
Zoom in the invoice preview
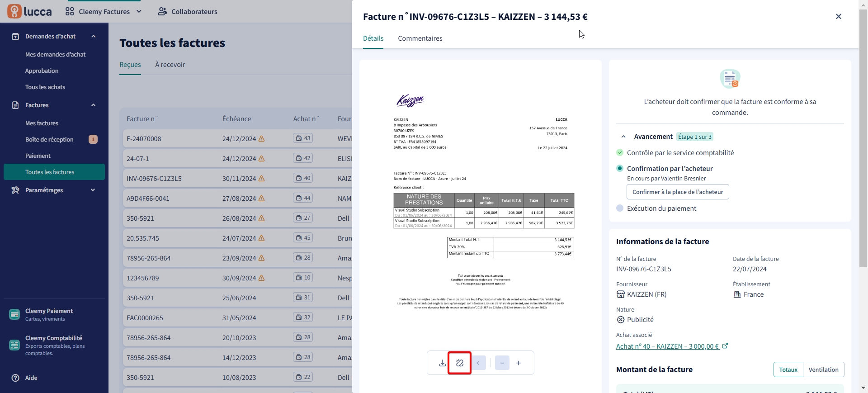click(519, 363)
